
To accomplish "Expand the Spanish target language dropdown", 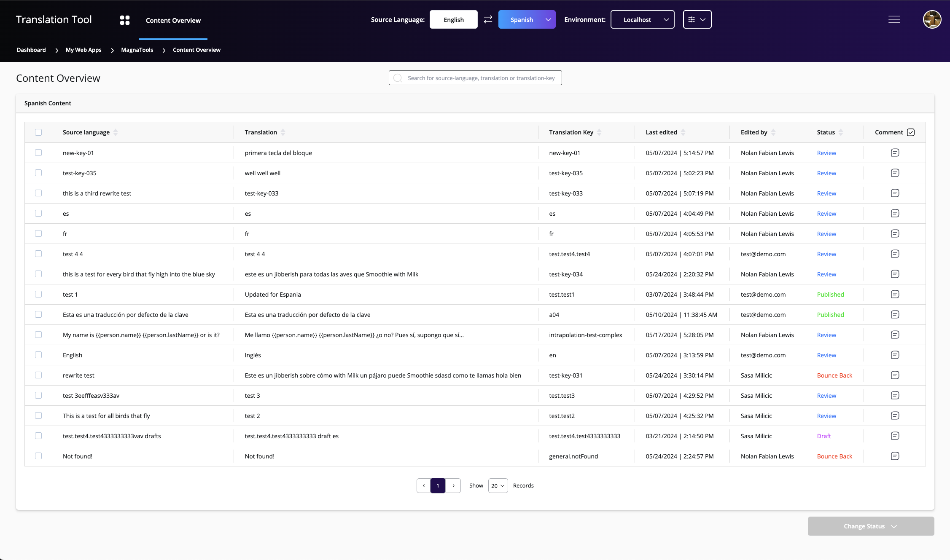I will click(548, 19).
